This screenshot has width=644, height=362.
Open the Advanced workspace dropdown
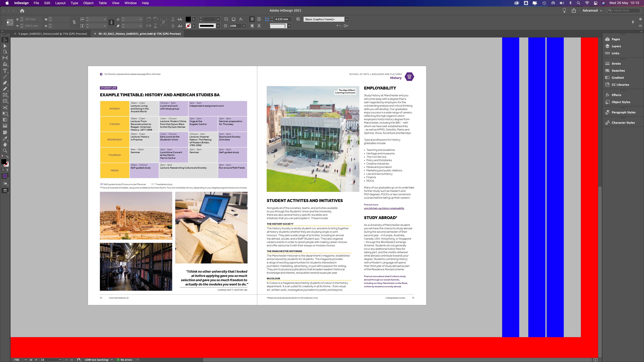click(592, 10)
